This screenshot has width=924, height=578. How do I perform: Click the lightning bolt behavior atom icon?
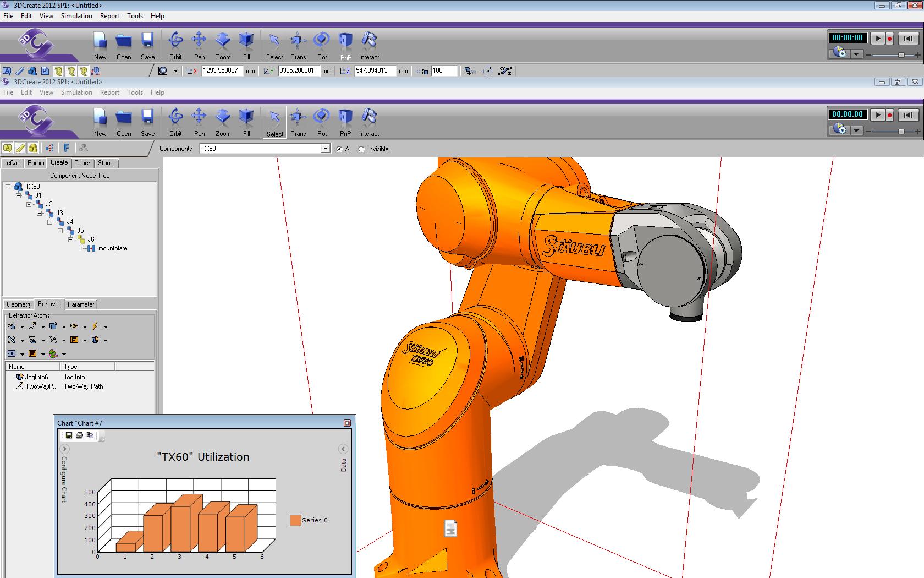95,326
